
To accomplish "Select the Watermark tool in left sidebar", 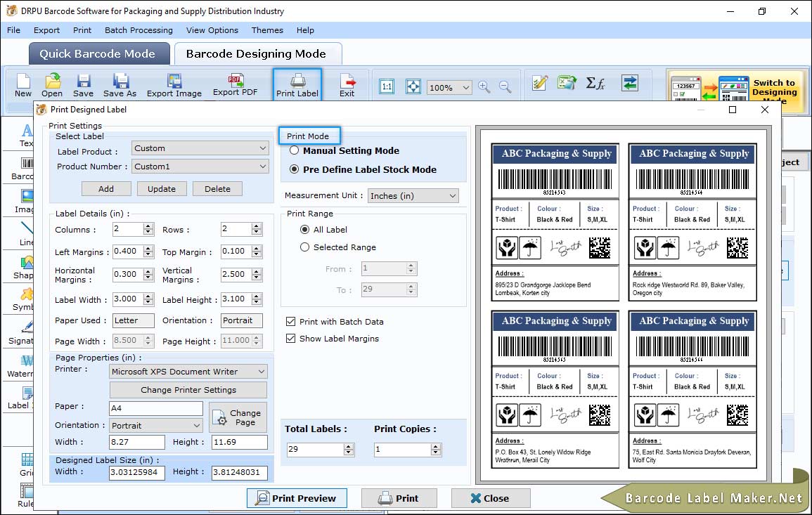I will pos(20,366).
